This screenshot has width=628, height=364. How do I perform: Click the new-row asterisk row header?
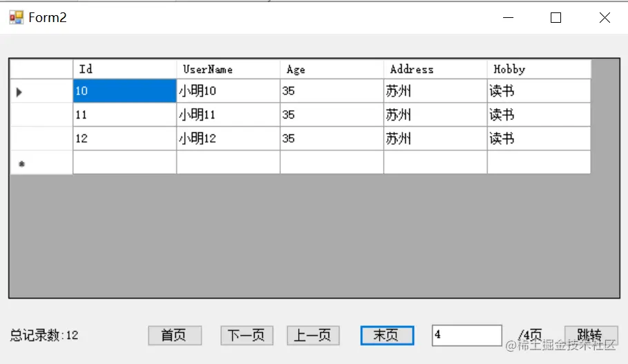click(x=41, y=163)
